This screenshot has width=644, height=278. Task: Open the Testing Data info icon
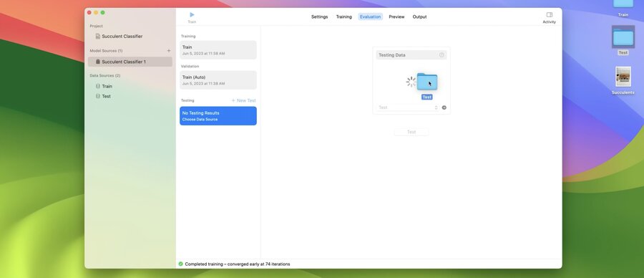click(x=441, y=54)
